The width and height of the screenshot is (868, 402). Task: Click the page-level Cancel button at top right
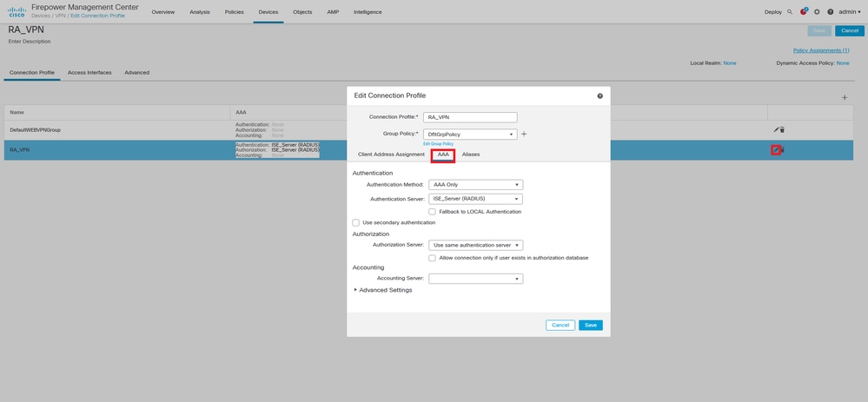(849, 30)
